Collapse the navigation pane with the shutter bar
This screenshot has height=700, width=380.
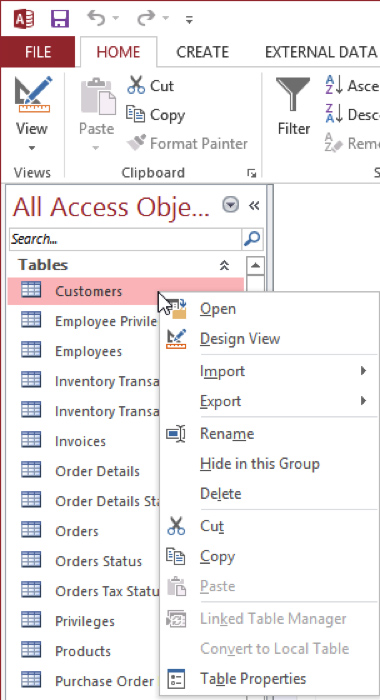click(x=254, y=205)
